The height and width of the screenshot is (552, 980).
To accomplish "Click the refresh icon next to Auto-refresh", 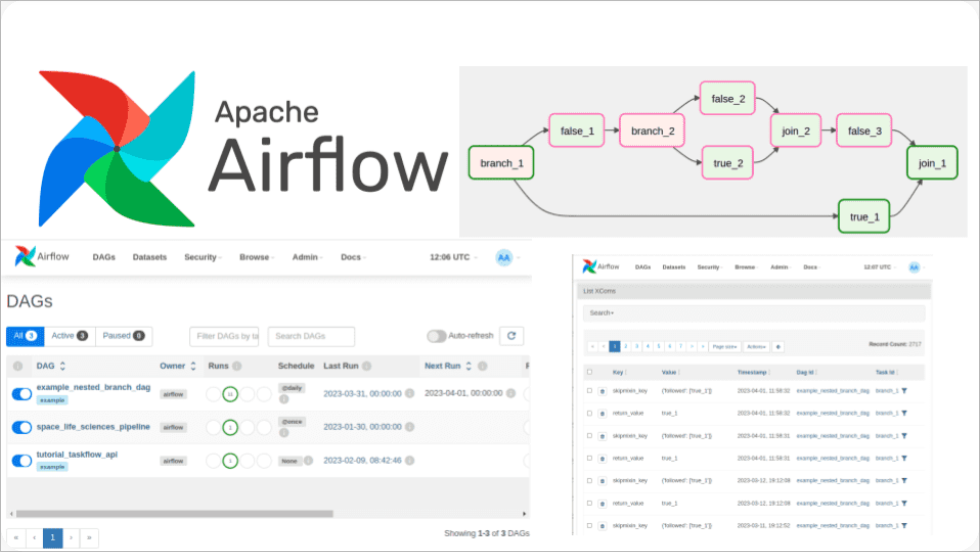I will [x=512, y=336].
